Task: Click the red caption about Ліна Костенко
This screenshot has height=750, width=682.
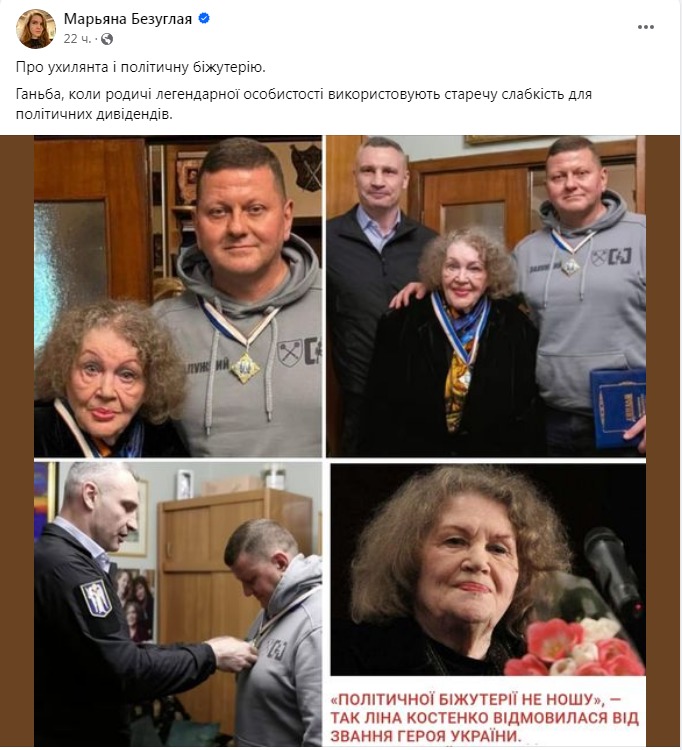Action: click(x=484, y=717)
